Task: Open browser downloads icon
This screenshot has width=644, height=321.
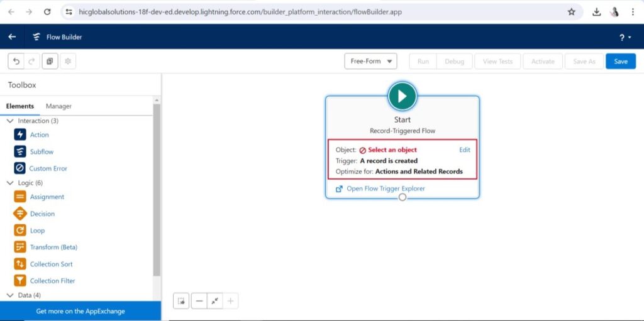Action: pos(596,12)
